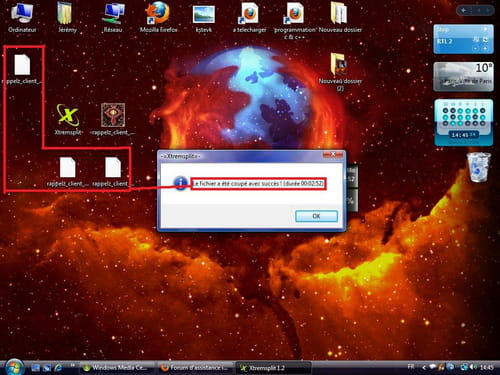Select the kjtevk image file icon
Viewport: 500px width, 375px height.
[x=204, y=17]
